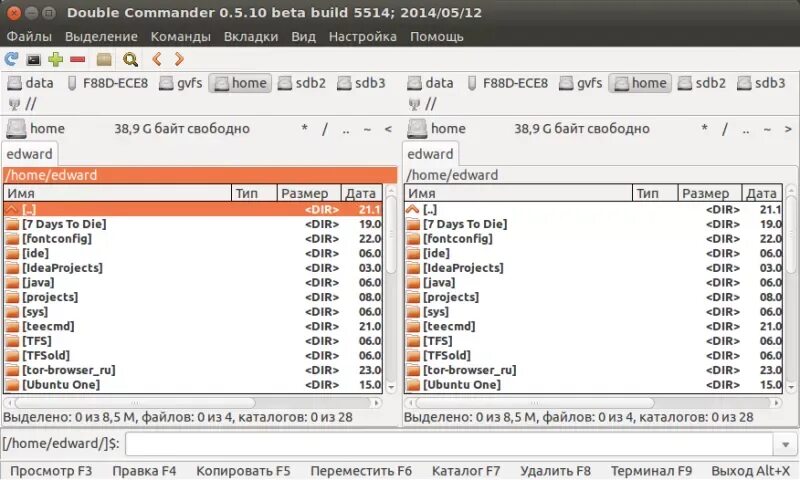This screenshot has width=800, height=480.
Task: Click right panel /home/edward path bar
Action: [x=601, y=175]
